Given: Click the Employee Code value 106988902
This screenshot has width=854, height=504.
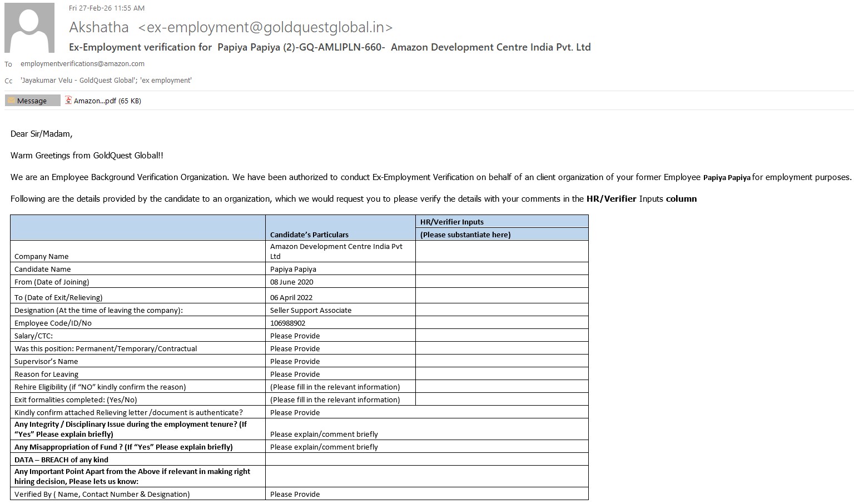Looking at the screenshot, I should click(287, 323).
